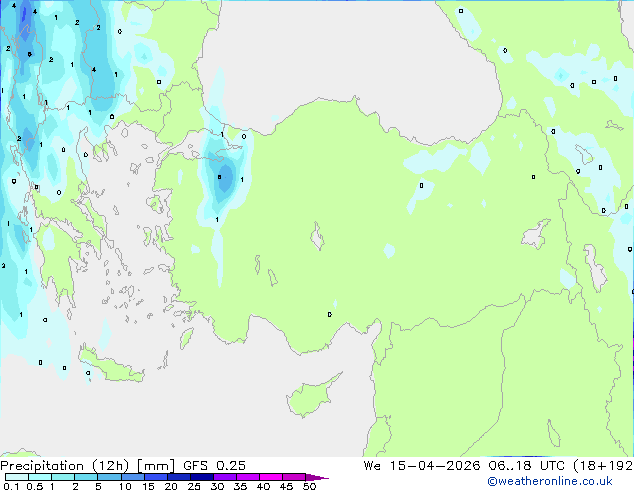This screenshot has width=634, height=490.
Task: Pick the 35–40 mm violet legend swatch
Action: click(x=247, y=477)
